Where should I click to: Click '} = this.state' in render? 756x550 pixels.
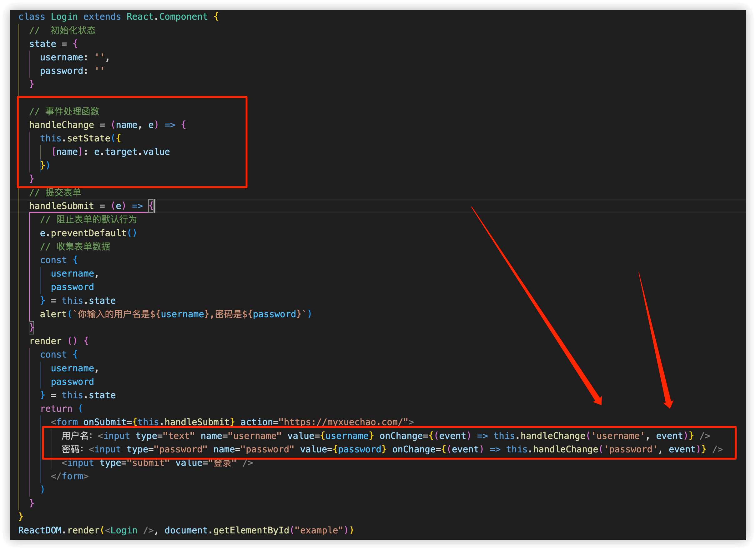[78, 395]
